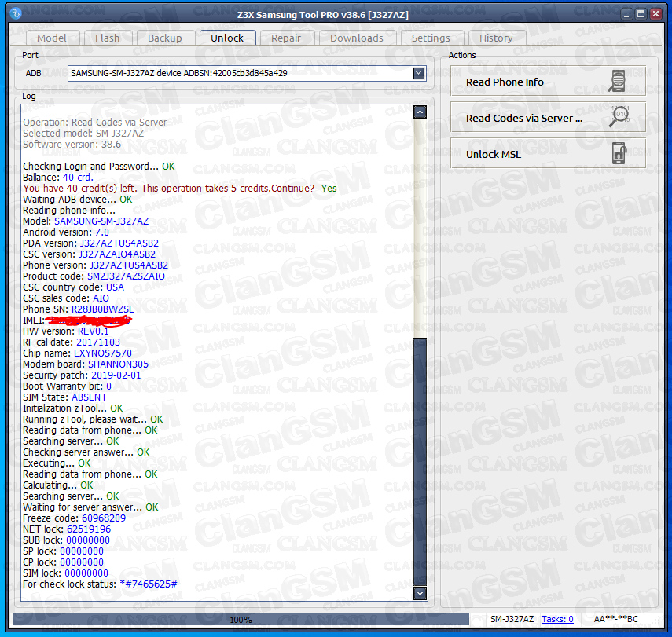Switch to the Downloads tab
This screenshot has width=672, height=637.
(x=357, y=38)
